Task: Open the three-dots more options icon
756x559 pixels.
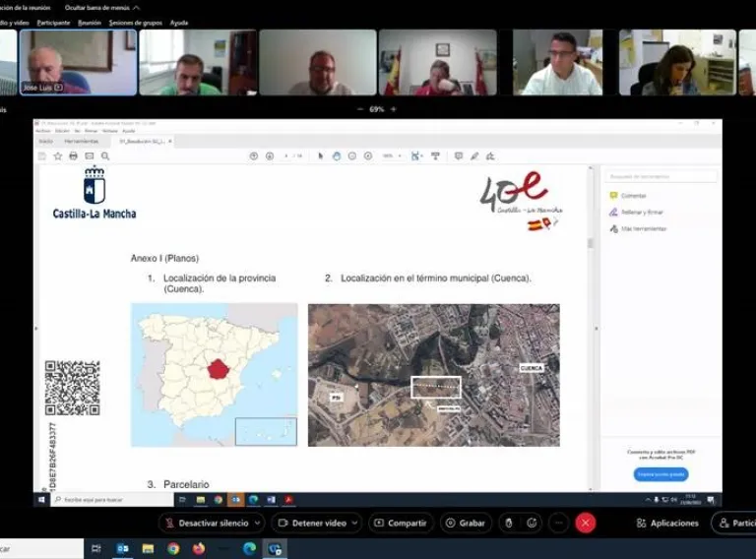Action: (x=559, y=523)
